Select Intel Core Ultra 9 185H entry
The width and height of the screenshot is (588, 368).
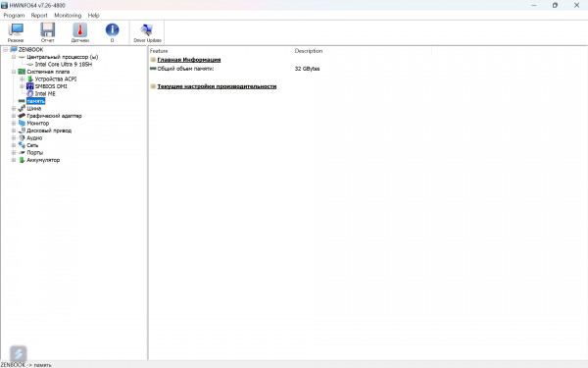click(64, 64)
